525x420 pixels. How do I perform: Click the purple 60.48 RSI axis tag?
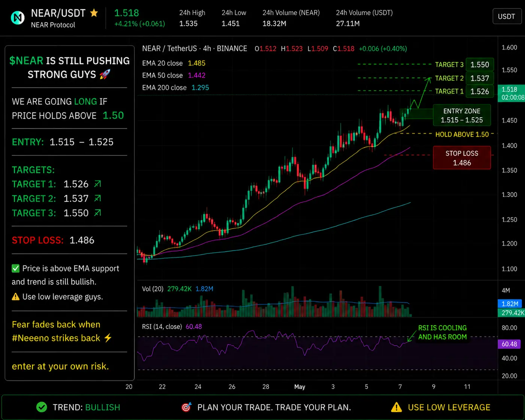tap(509, 344)
